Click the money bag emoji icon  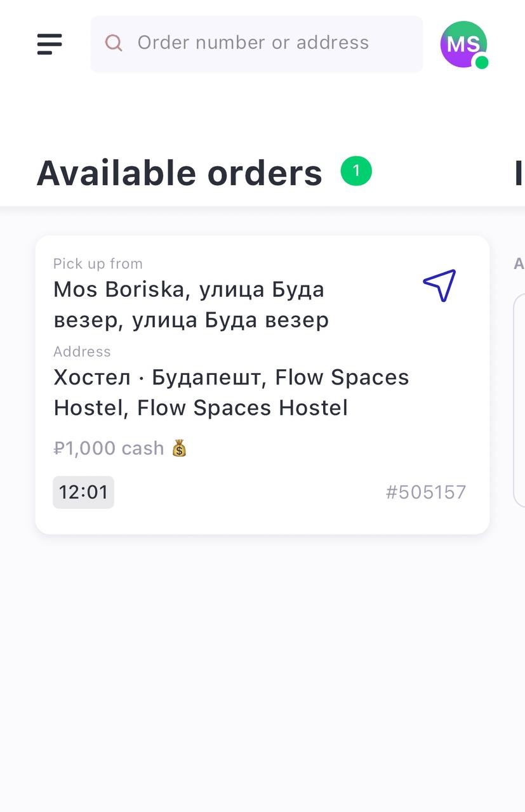(x=179, y=449)
